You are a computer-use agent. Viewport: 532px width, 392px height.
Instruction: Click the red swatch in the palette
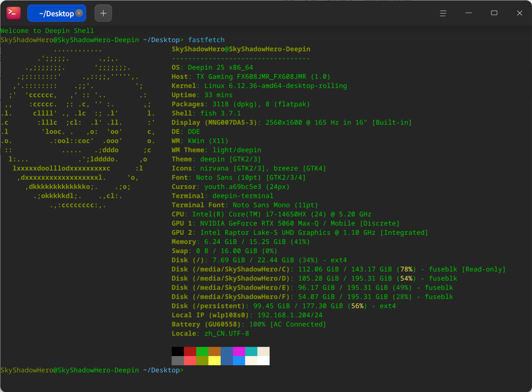(x=190, y=351)
